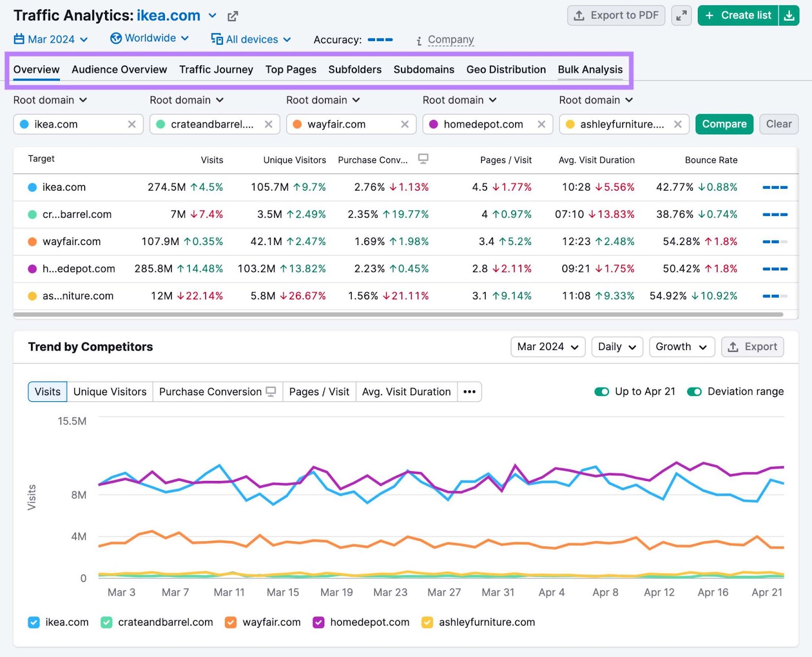Screen dimensions: 812x657
Task: Open the Mar 2024 date dropdown
Action: (x=548, y=347)
